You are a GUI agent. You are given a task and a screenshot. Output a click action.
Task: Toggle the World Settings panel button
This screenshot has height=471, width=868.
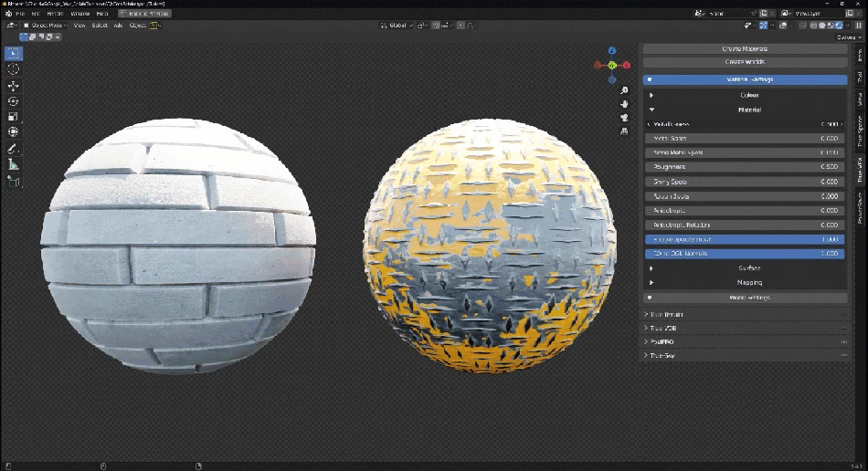745,297
